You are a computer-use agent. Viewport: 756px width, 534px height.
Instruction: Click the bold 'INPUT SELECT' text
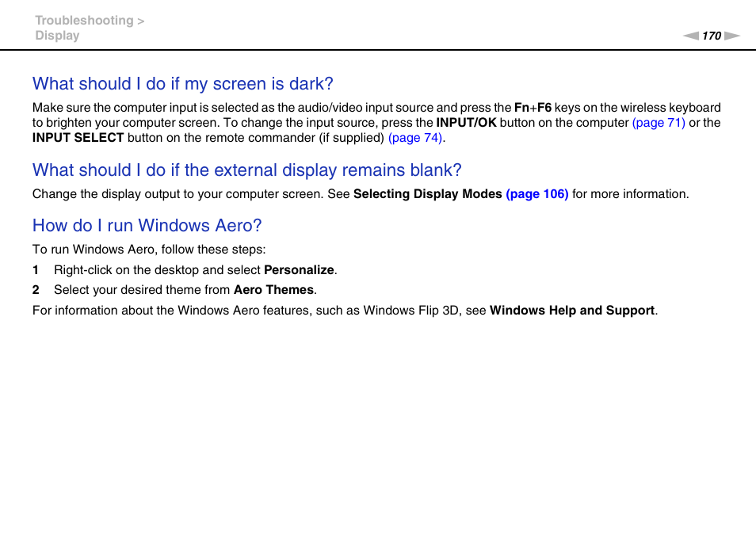(78, 138)
